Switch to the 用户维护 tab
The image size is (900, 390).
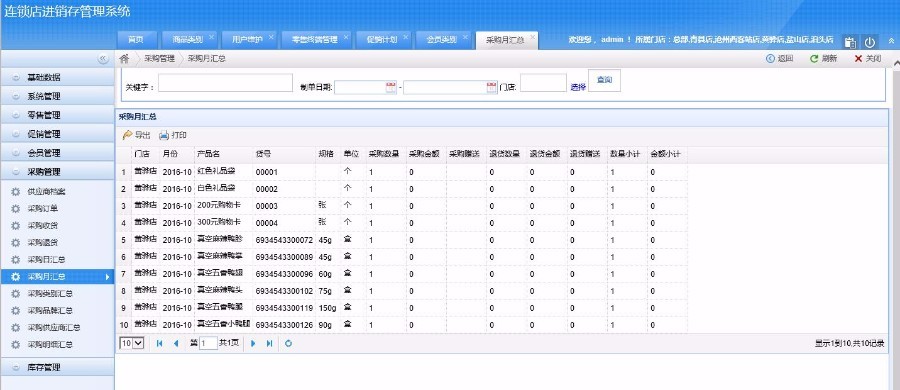point(247,40)
